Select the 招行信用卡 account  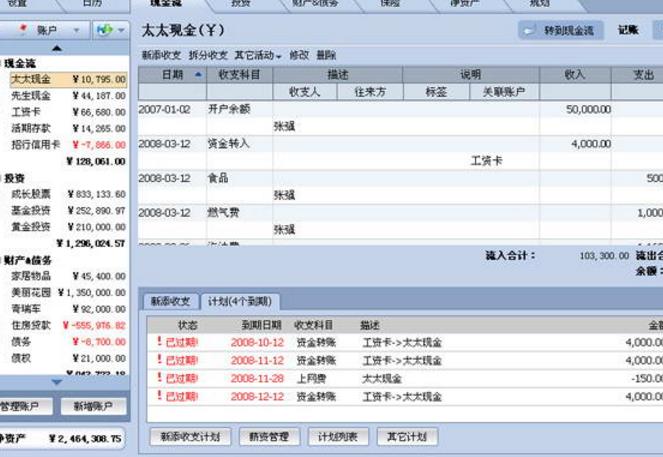click(x=68, y=145)
